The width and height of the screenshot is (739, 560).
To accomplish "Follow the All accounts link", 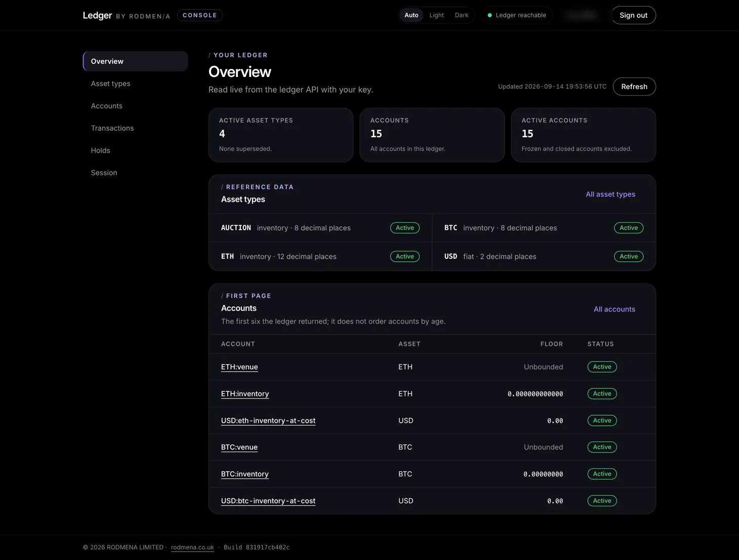I will click(x=614, y=309).
